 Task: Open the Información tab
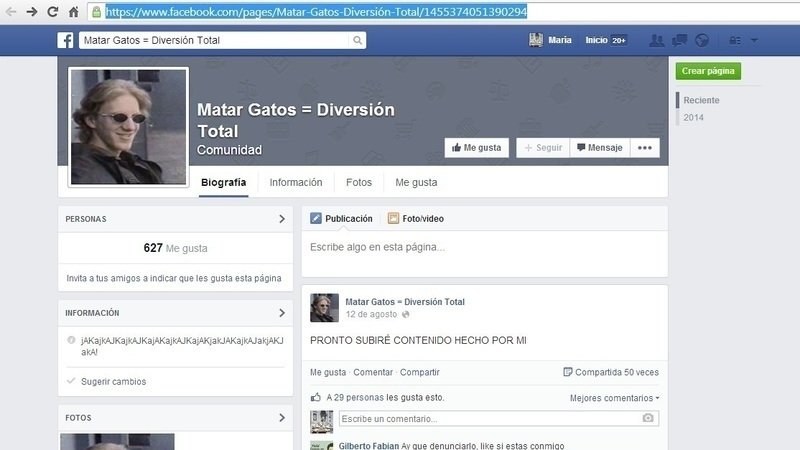(x=296, y=183)
